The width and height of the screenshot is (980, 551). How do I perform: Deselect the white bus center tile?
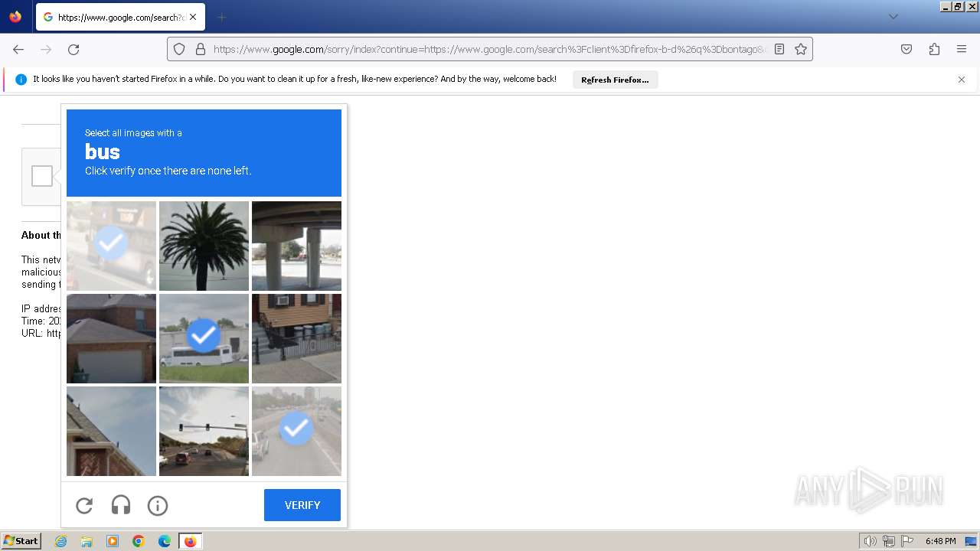[204, 338]
